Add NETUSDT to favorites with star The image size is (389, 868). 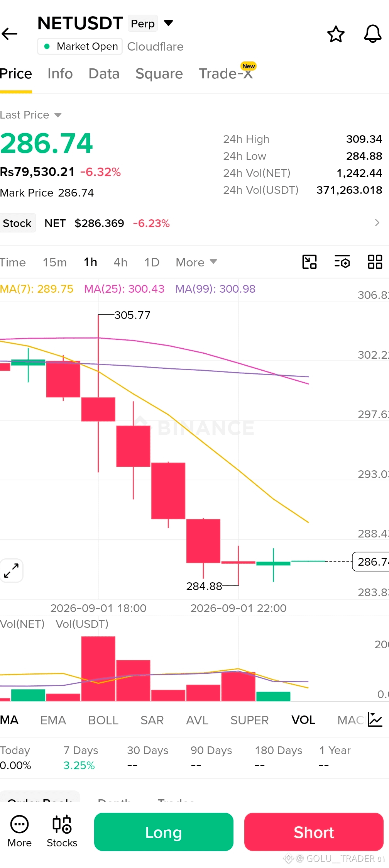336,34
